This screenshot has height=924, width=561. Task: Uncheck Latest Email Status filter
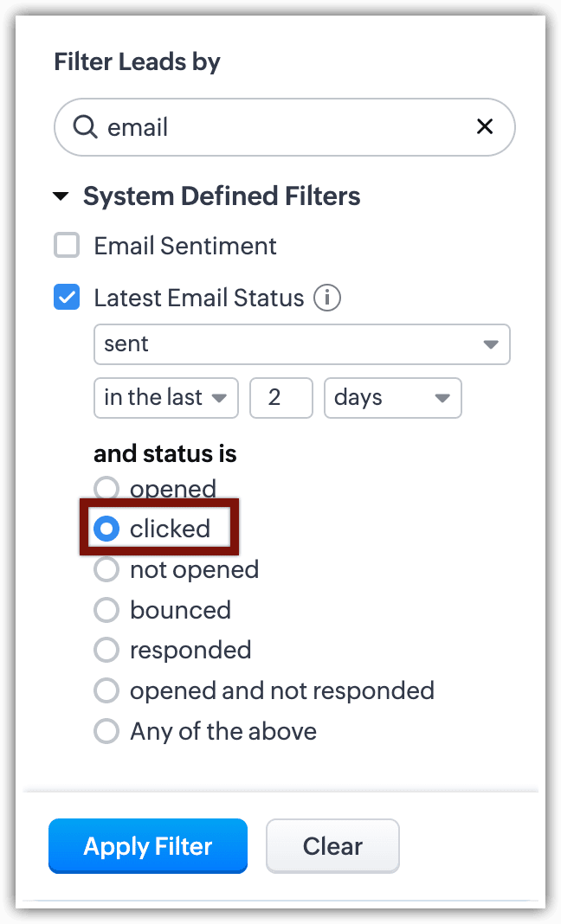[x=67, y=298]
